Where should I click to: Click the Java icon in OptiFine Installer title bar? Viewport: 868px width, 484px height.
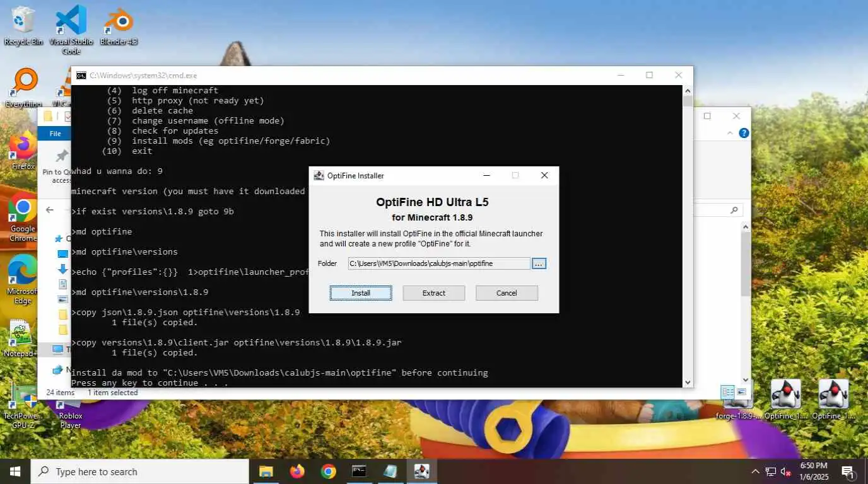(319, 176)
